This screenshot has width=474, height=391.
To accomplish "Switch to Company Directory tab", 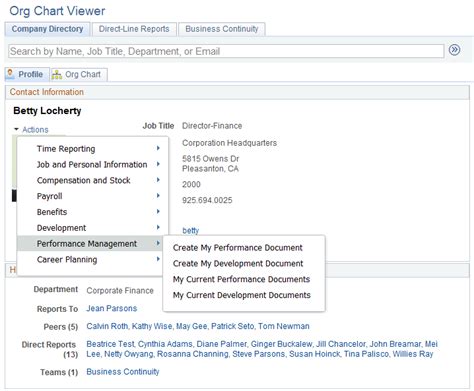I will [47, 29].
